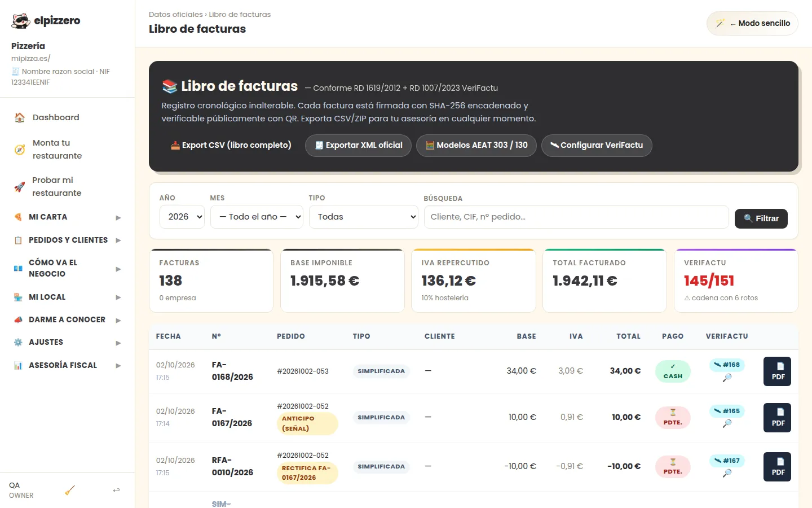Open the Mes dropdown

pyautogui.click(x=257, y=217)
